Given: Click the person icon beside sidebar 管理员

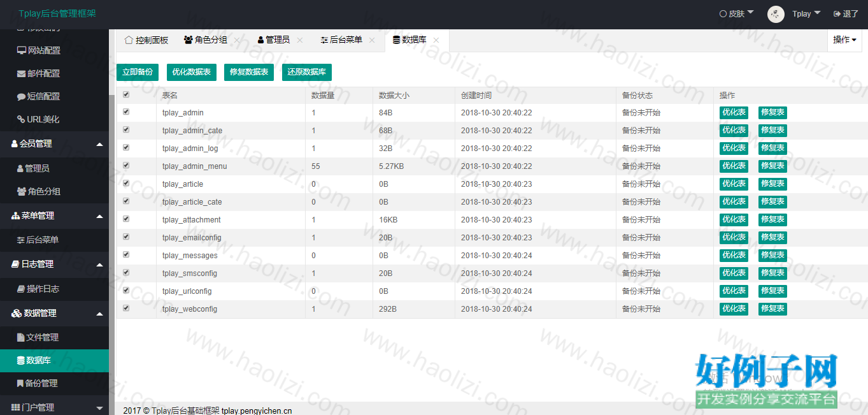Looking at the screenshot, I should pyautogui.click(x=20, y=168).
